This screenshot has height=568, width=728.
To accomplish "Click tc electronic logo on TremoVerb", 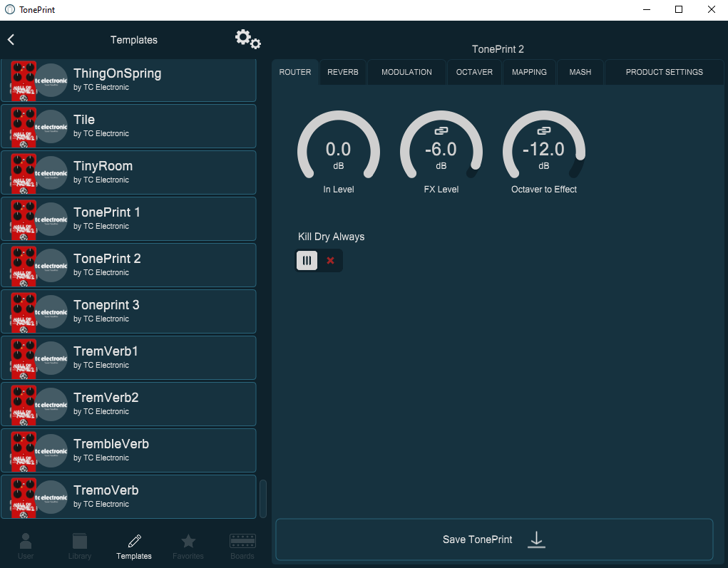I will (51, 497).
